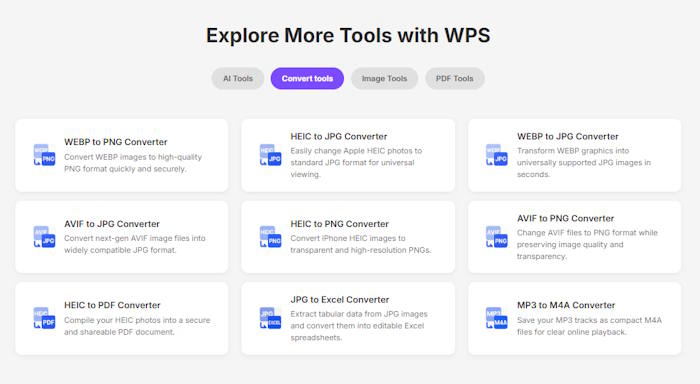Switch to the AI Tools tab
This screenshot has width=700, height=384.
[x=238, y=79]
